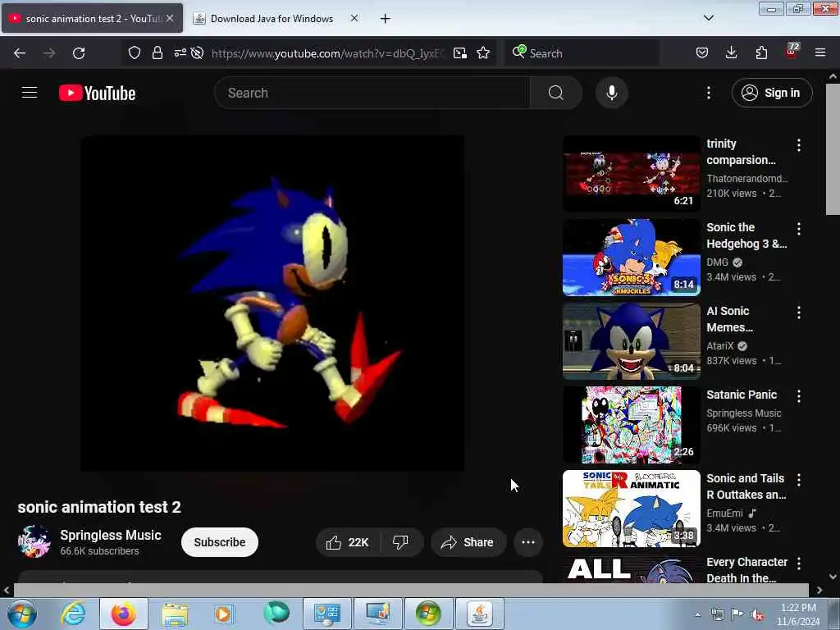
Task: Open the clock showing 1:22 PM
Action: [x=798, y=614]
